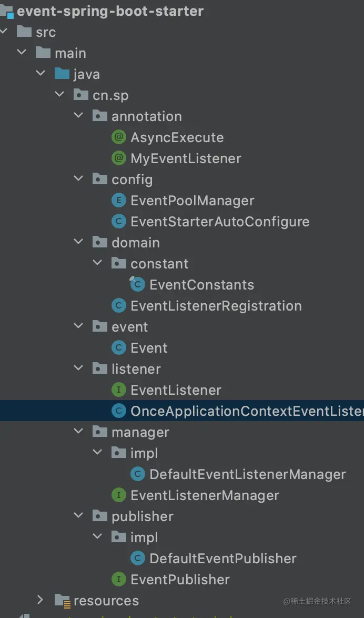This screenshot has height=618, width=364.
Task: Click the EventPoolManager enum icon
Action: [x=118, y=201]
